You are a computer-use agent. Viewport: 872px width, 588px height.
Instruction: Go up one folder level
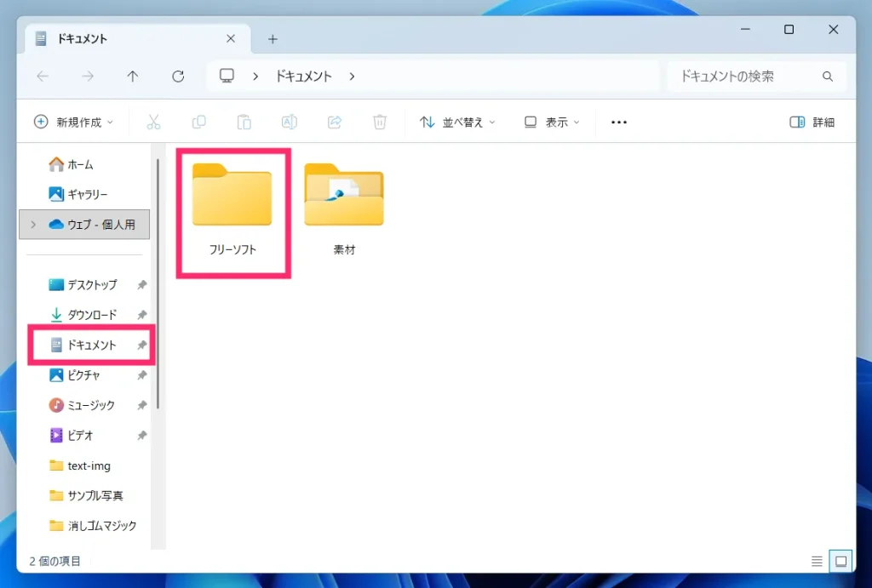click(132, 76)
